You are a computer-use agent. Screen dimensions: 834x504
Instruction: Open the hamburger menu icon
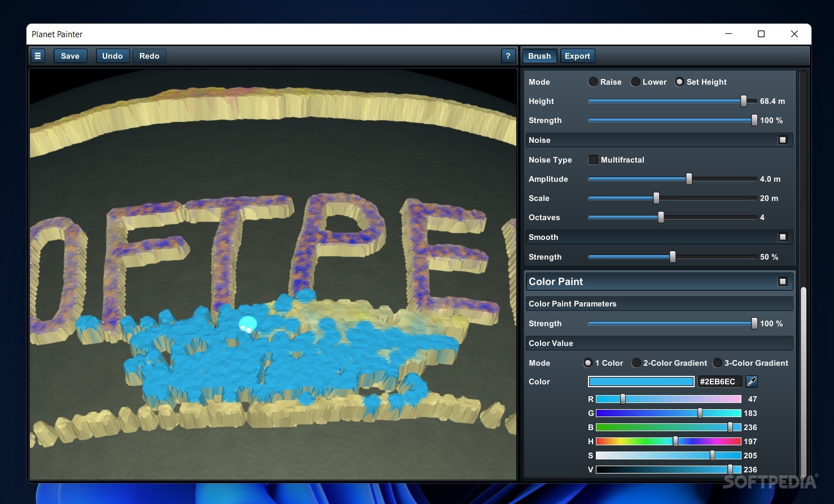(38, 56)
